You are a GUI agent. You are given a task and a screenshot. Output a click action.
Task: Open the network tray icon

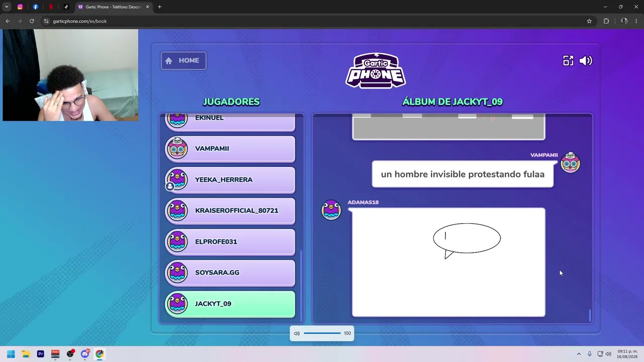click(600, 354)
